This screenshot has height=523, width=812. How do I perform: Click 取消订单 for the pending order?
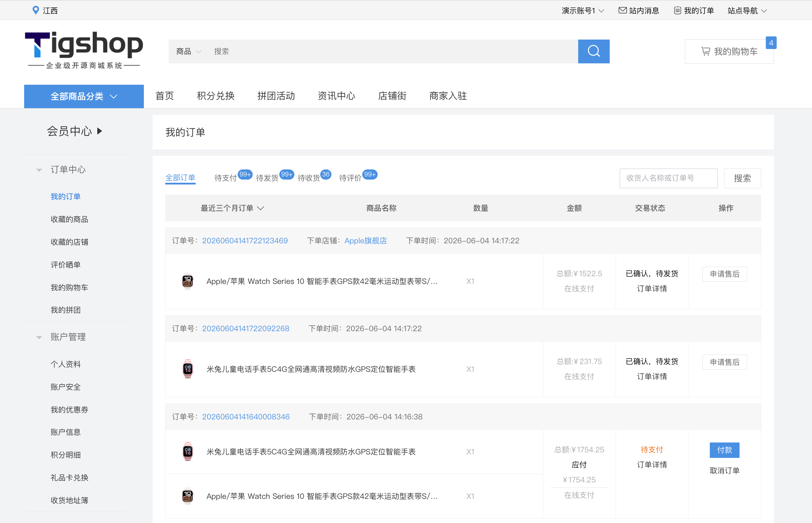point(724,471)
